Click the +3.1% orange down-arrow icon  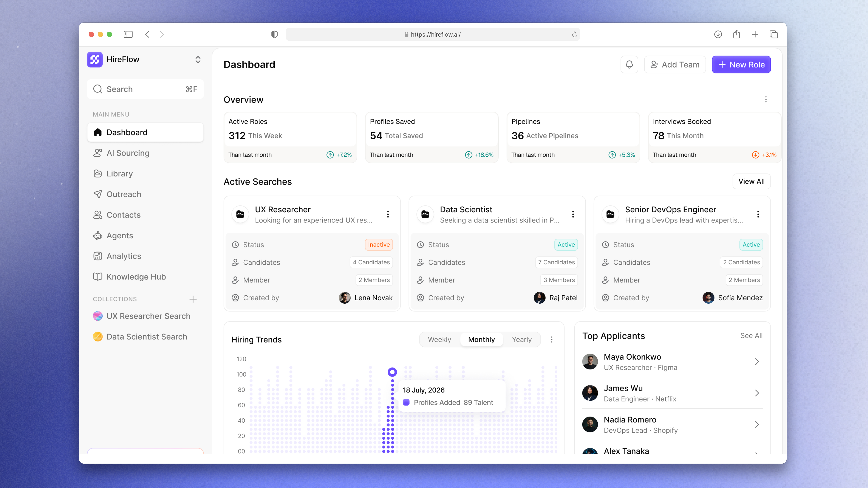755,155
